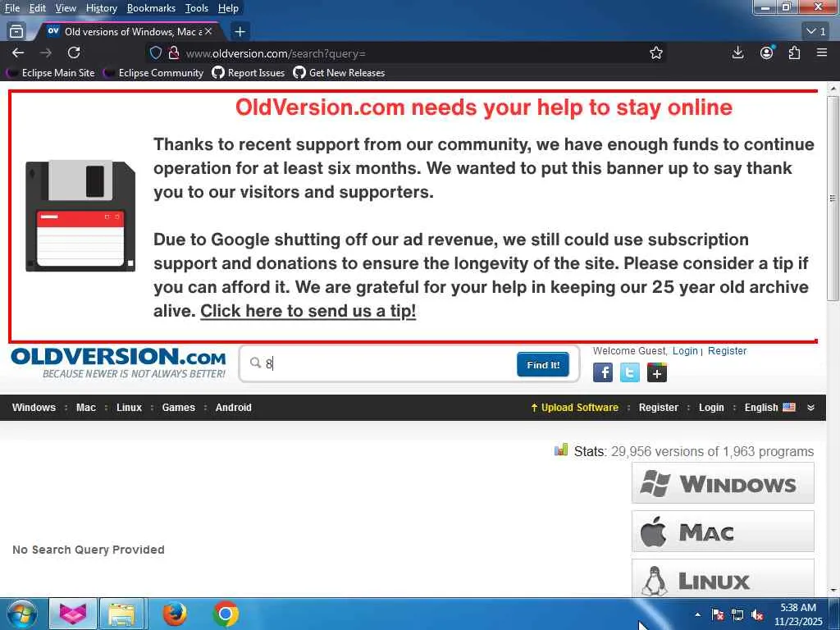Screen dimensions: 840x630
Task: Expand the double chevron in navigation bar
Action: pos(810,407)
